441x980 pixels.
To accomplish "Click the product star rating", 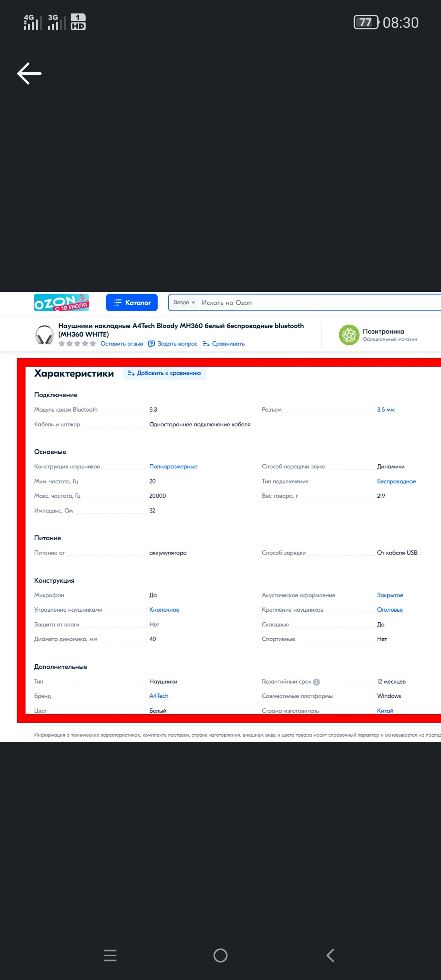I will click(77, 344).
